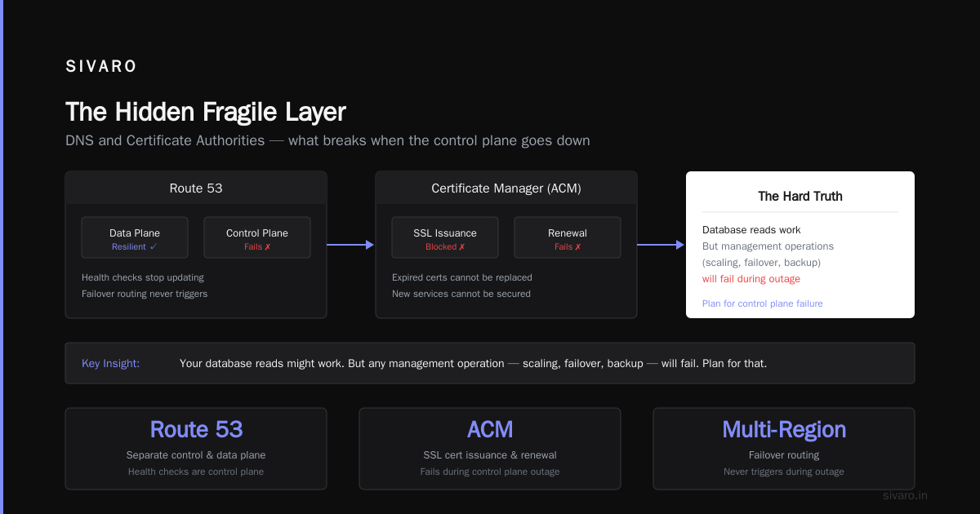Click '(scaling, failover, backup)' line
The width and height of the screenshot is (980, 514).
[761, 263]
